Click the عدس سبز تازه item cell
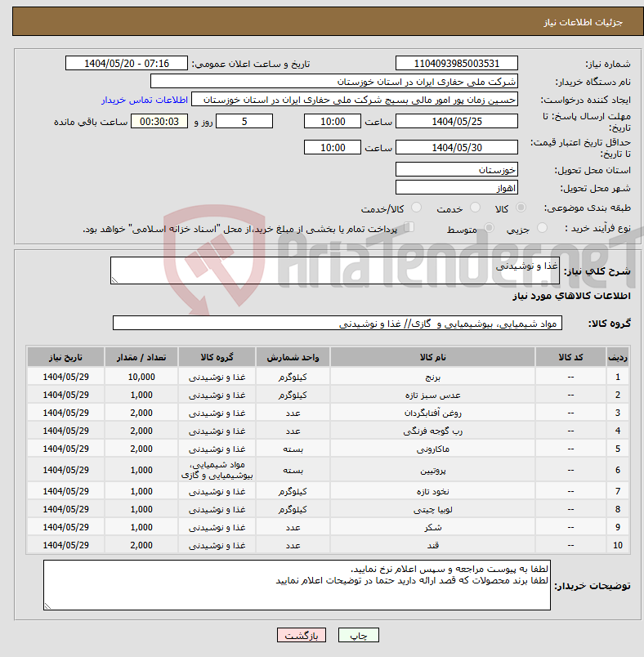This screenshot has width=644, height=657. point(433,395)
